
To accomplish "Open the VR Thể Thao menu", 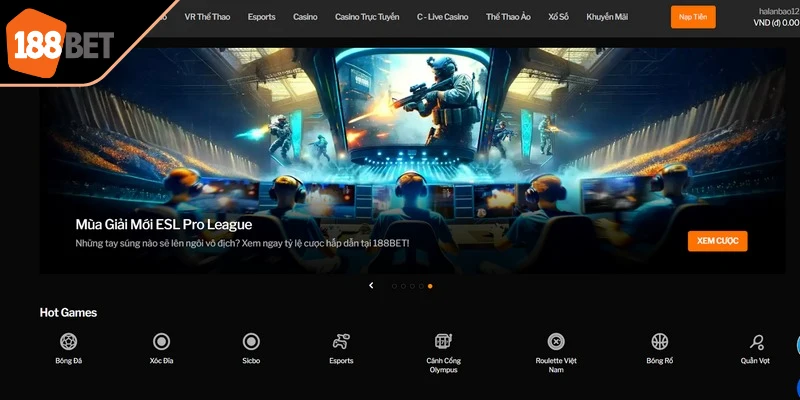I will 208,17.
